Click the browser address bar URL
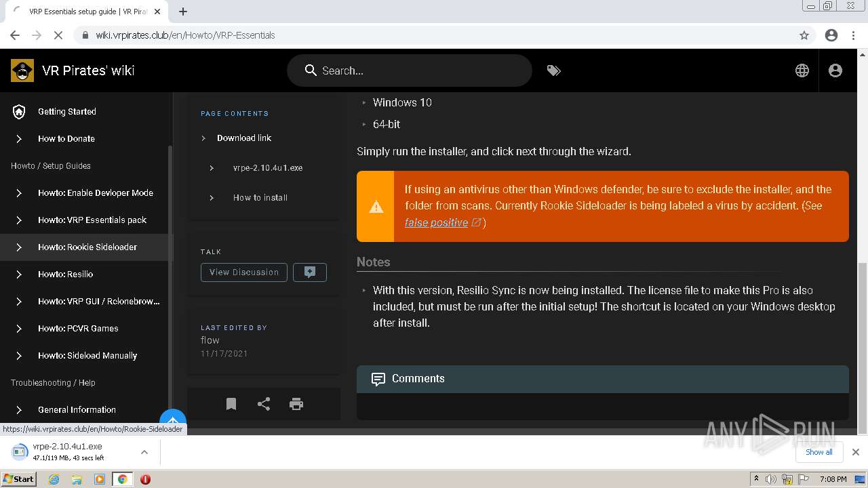Viewport: 868px width, 488px height. point(185,35)
